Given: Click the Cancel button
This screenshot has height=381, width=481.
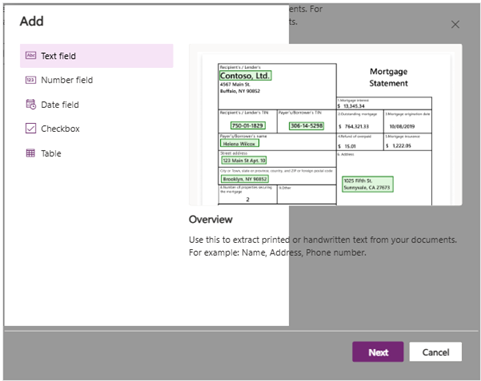Looking at the screenshot, I should tap(436, 352).
